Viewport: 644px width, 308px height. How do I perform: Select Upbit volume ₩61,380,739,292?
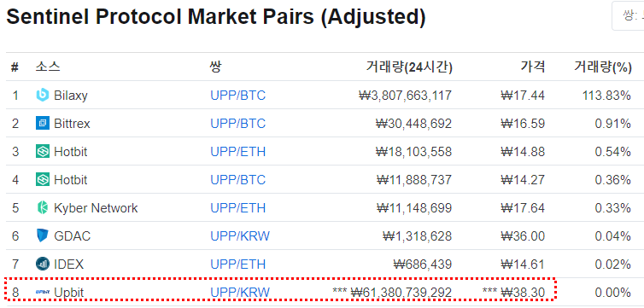pos(401,293)
